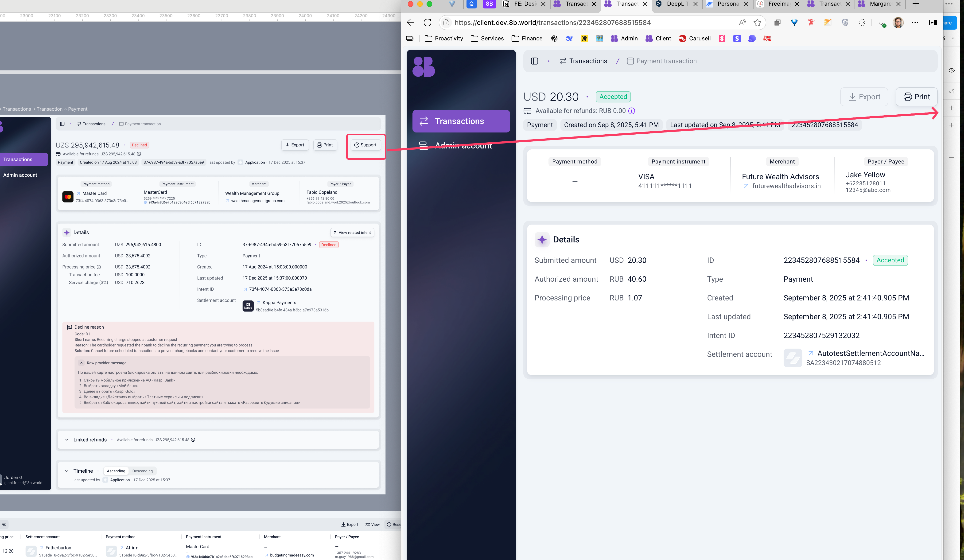
Task: Click the Print button in the browser page
Action: [x=916, y=97]
